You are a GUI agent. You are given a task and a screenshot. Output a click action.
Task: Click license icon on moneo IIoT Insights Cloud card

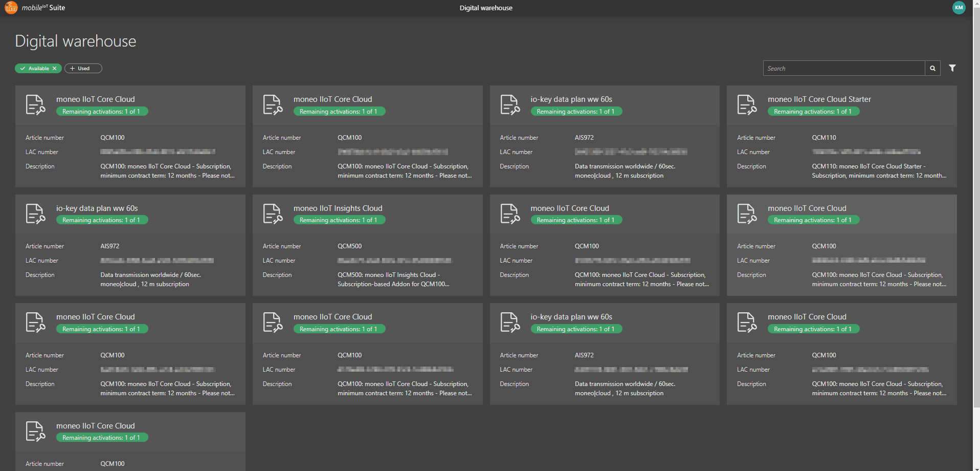pos(273,213)
